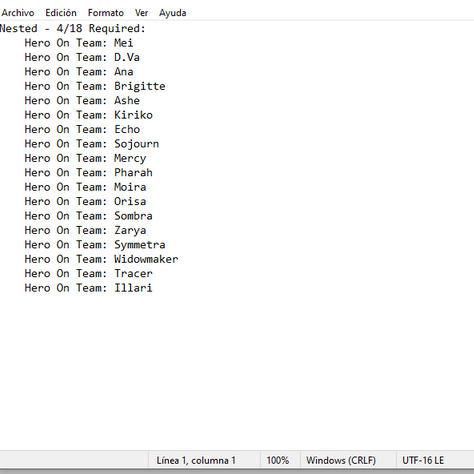The height and width of the screenshot is (474, 474).
Task: Click the 'UTF-16 LE' encoding status entry
Action: click(423, 460)
